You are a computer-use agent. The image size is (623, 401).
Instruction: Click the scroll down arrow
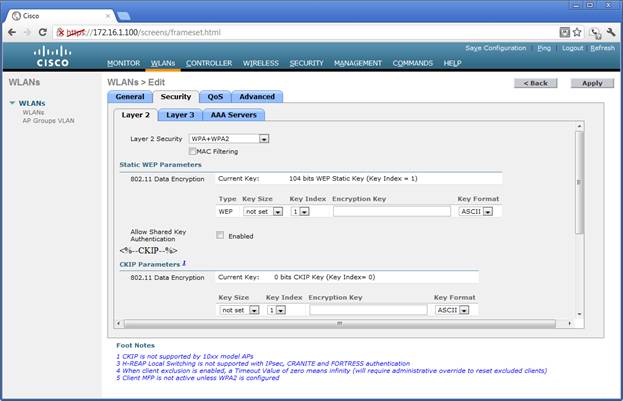(x=579, y=314)
